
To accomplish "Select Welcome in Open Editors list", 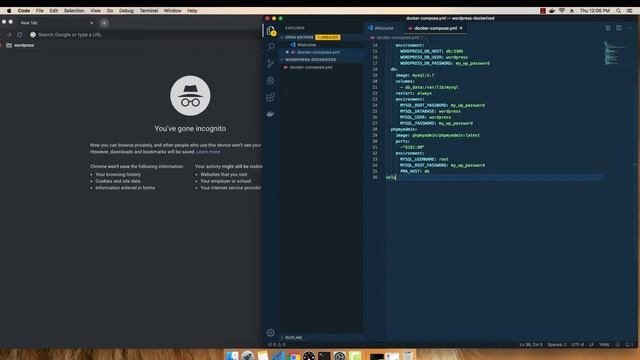I will coord(306,45).
